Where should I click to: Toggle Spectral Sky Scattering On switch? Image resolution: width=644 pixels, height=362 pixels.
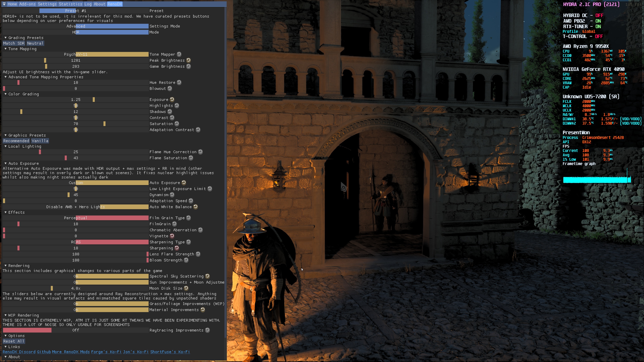coord(75,276)
